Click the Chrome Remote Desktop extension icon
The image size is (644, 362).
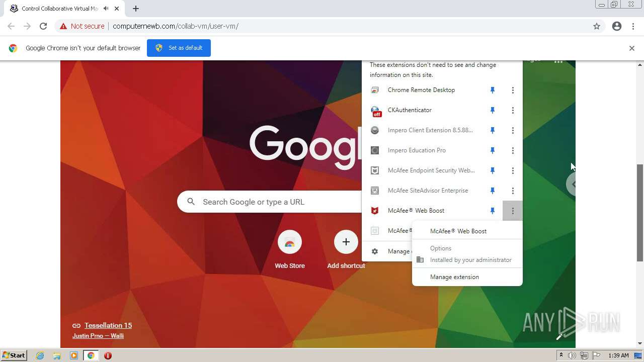click(x=375, y=90)
